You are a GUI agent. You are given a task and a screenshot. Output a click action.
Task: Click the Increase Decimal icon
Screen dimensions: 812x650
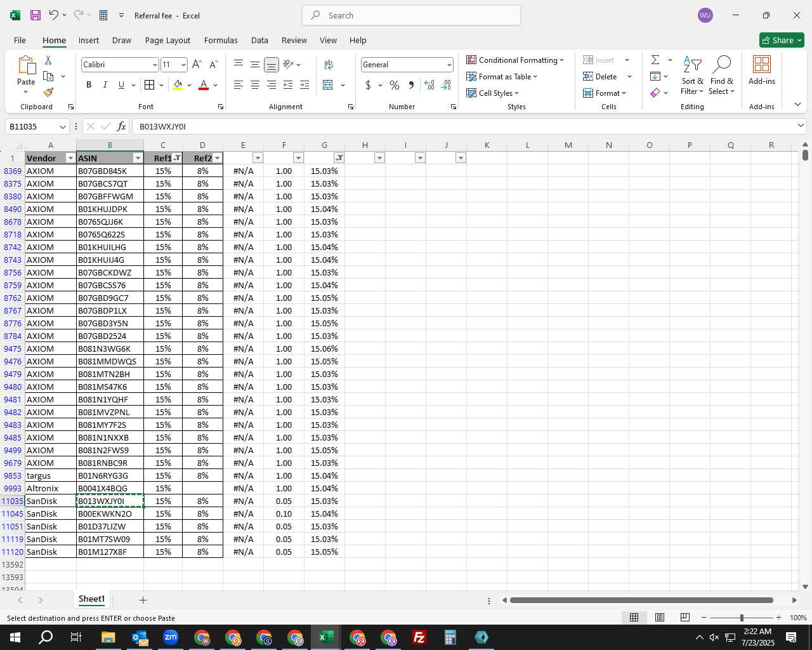click(x=429, y=85)
